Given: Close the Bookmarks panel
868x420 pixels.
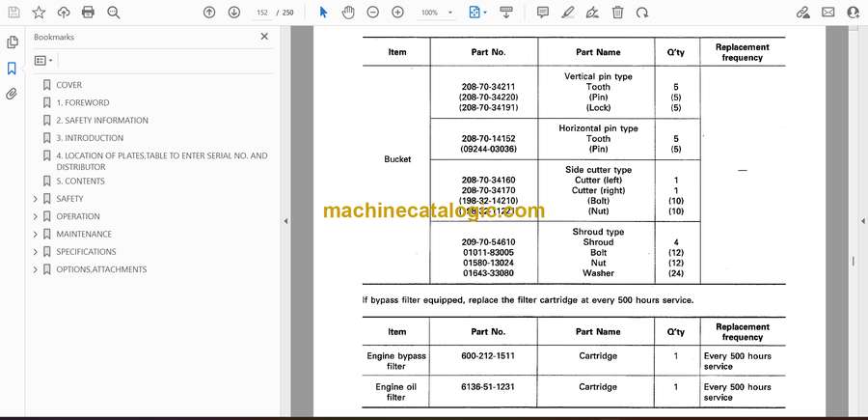Looking at the screenshot, I should coord(264,37).
